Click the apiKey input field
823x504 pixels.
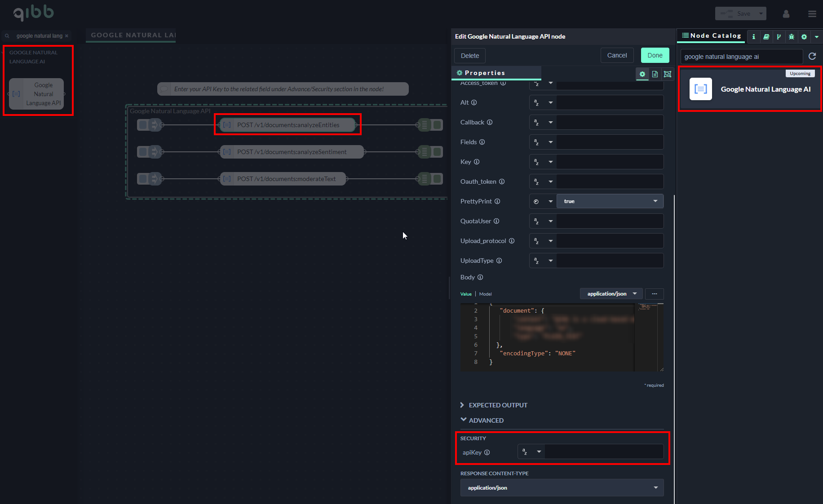[x=604, y=452]
